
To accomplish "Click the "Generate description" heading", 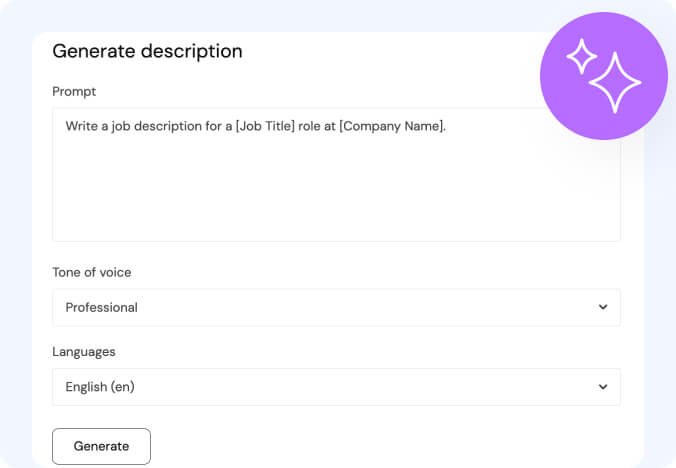I will point(147,51).
